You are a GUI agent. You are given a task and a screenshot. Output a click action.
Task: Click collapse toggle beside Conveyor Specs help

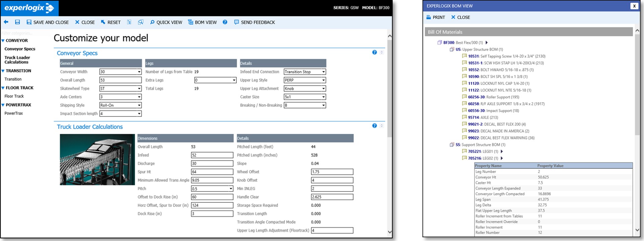(382, 52)
